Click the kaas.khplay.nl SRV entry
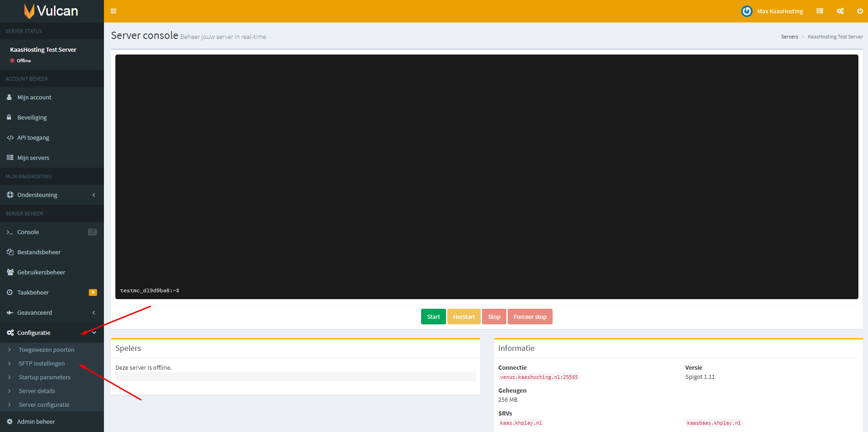Image resolution: width=868 pixels, height=432 pixels. coord(521,423)
